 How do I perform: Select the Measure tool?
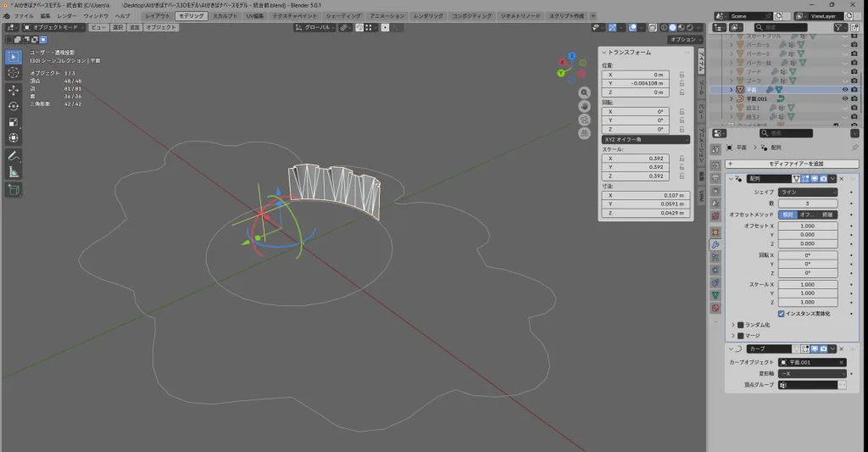(14, 172)
